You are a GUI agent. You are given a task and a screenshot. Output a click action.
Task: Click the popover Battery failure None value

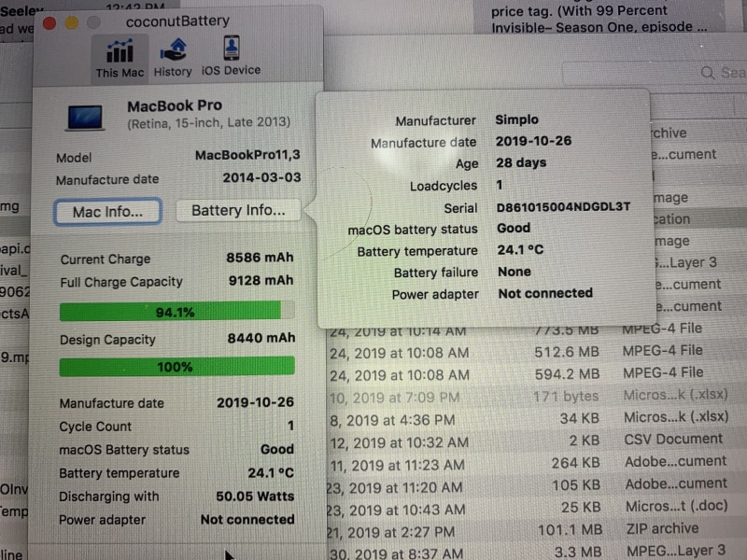pyautogui.click(x=514, y=272)
